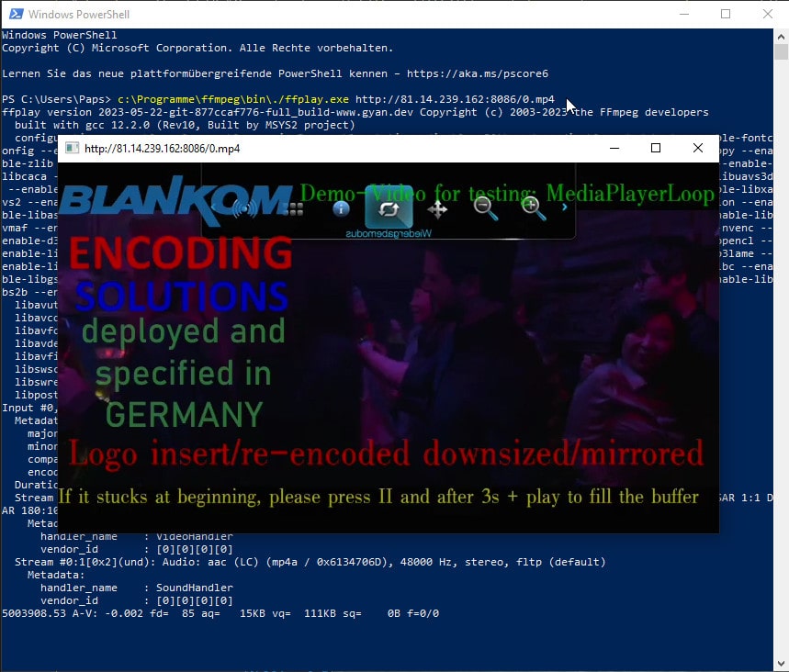Click the PowerShell icon in the title bar
The height and width of the screenshot is (672, 789).
17,14
